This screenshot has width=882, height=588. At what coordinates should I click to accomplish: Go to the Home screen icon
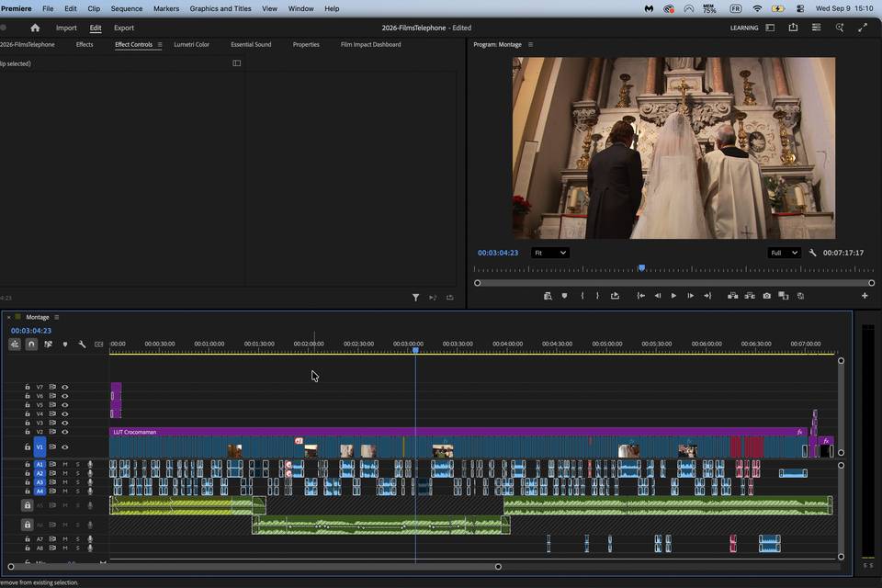click(x=35, y=28)
